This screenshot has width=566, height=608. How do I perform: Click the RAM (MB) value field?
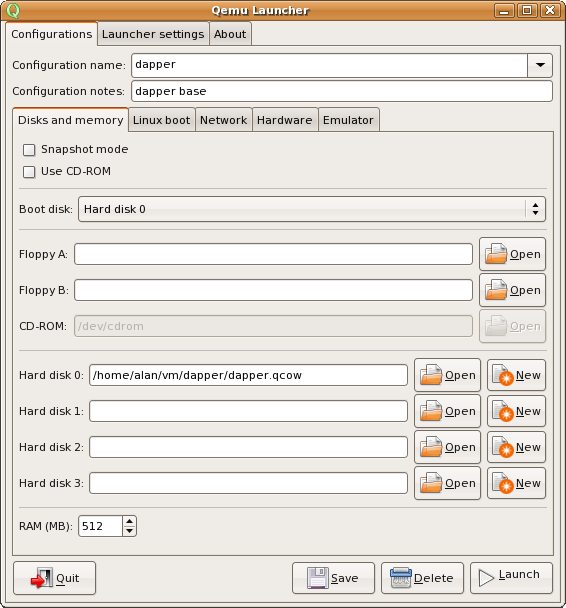click(100, 526)
